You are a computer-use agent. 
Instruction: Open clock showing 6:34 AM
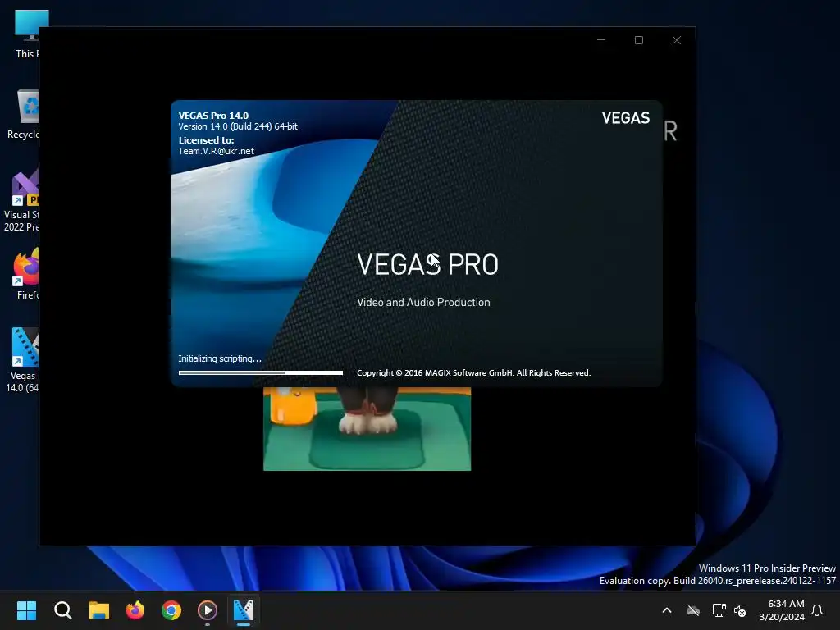pyautogui.click(x=782, y=610)
